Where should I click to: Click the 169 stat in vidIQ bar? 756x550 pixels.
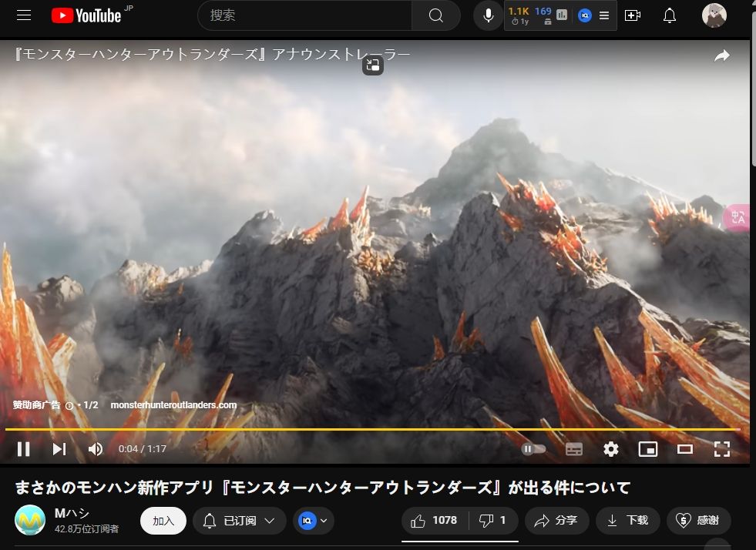543,11
